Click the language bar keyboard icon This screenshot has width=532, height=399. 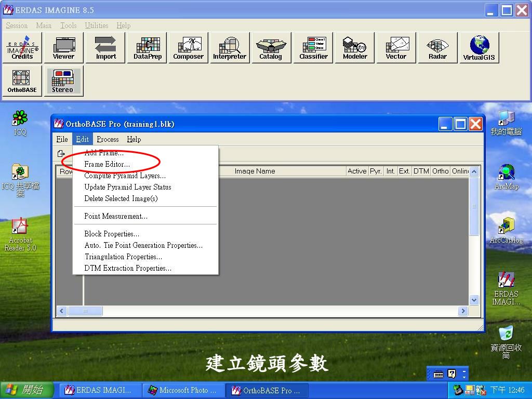pos(438,375)
